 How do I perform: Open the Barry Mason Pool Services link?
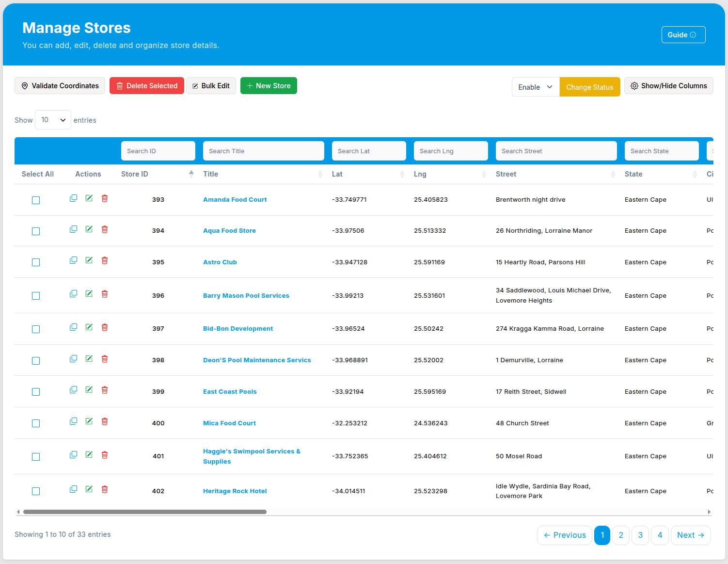tap(246, 296)
